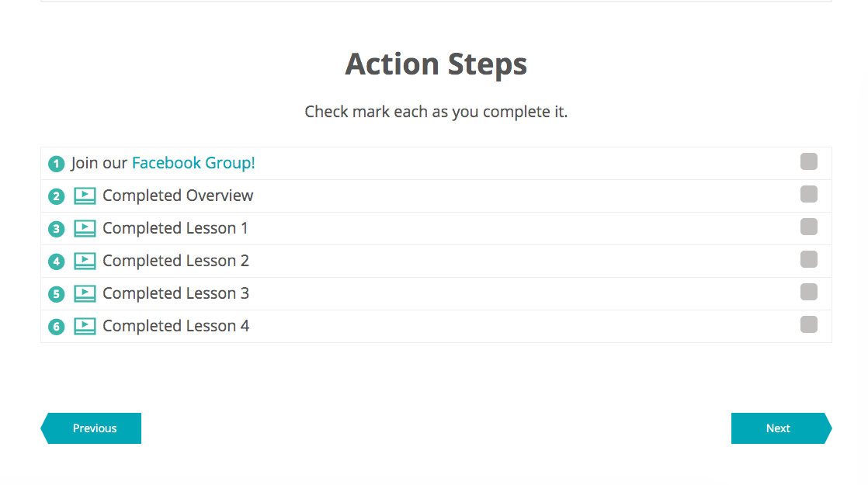Check off Completed Lesson 4

(x=808, y=324)
